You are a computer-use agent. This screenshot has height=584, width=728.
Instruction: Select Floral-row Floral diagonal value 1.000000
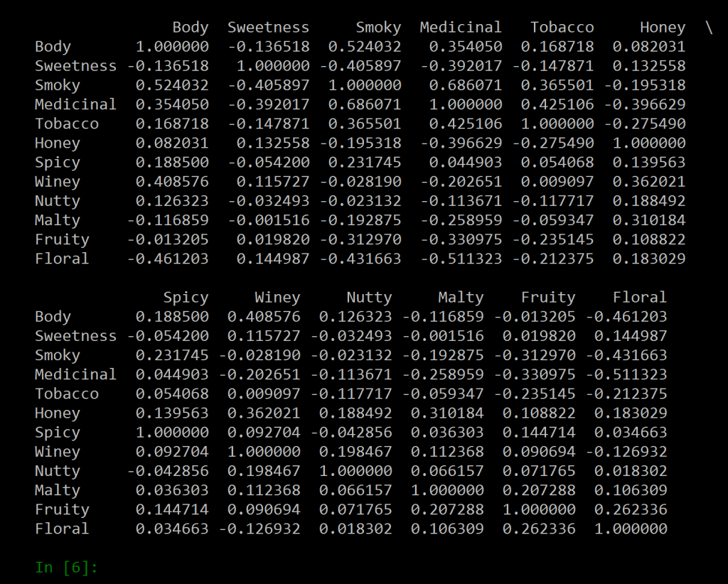[x=631, y=529]
